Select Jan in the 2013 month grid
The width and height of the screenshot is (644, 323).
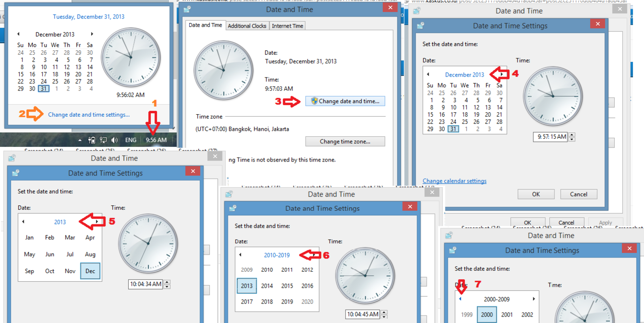tap(29, 237)
